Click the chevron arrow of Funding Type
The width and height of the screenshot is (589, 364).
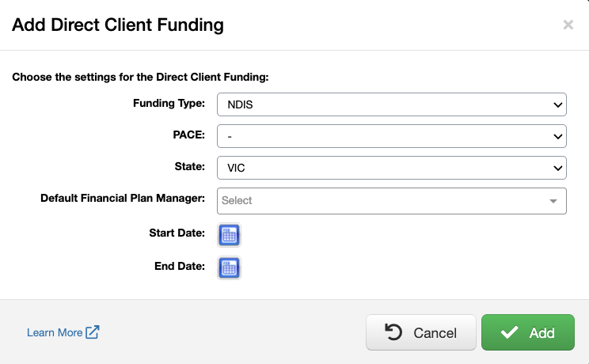[557, 104]
